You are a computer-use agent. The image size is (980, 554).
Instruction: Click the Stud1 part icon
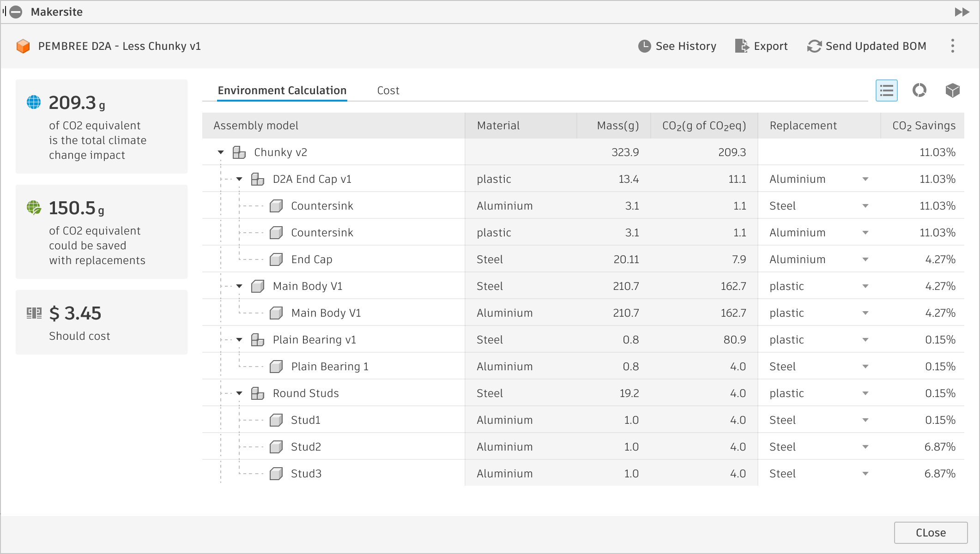click(x=276, y=420)
